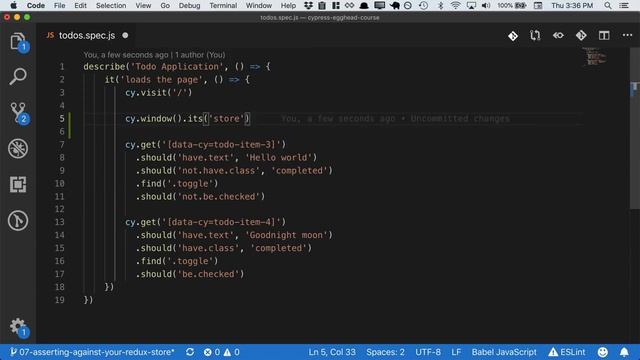Click 'be.checked' string on line 17
This screenshot has width=640, height=360.
click(208, 274)
